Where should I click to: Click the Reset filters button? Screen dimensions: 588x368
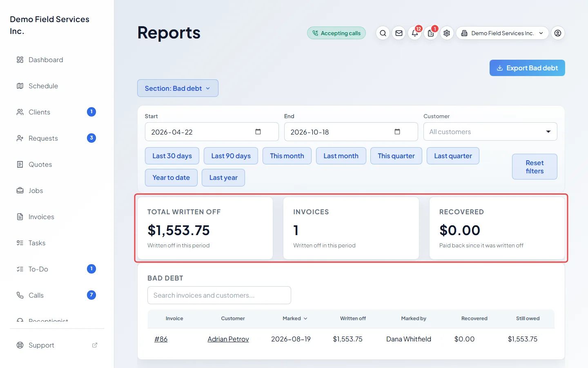[x=535, y=167]
